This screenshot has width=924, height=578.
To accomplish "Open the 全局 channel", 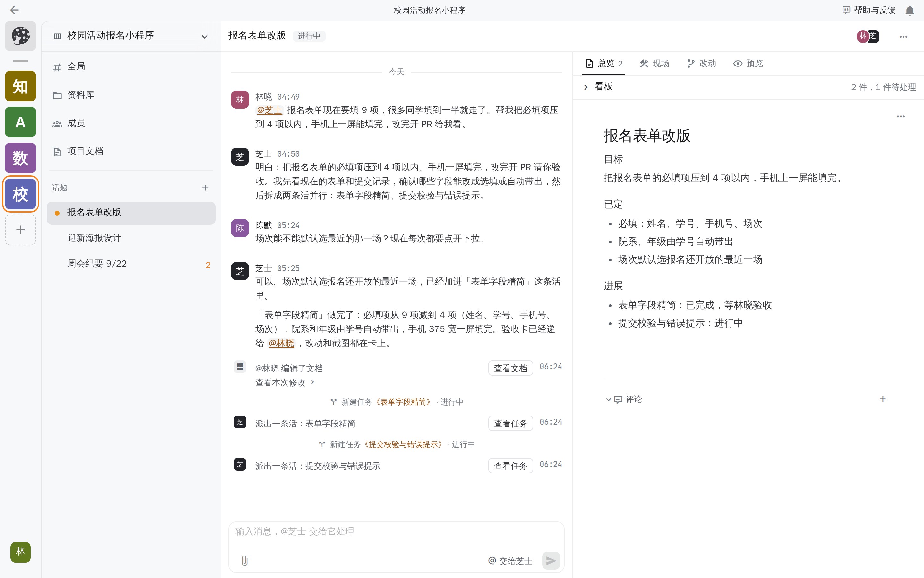I will coord(131,66).
